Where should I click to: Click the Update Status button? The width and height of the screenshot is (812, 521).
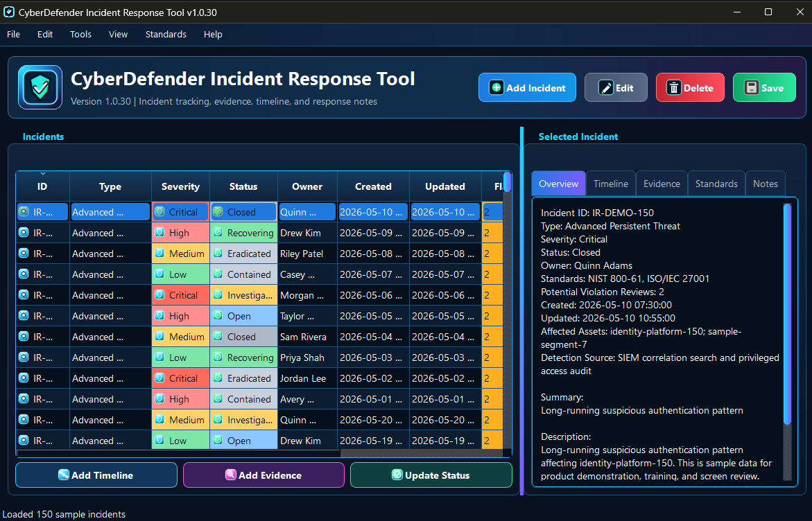click(x=431, y=475)
